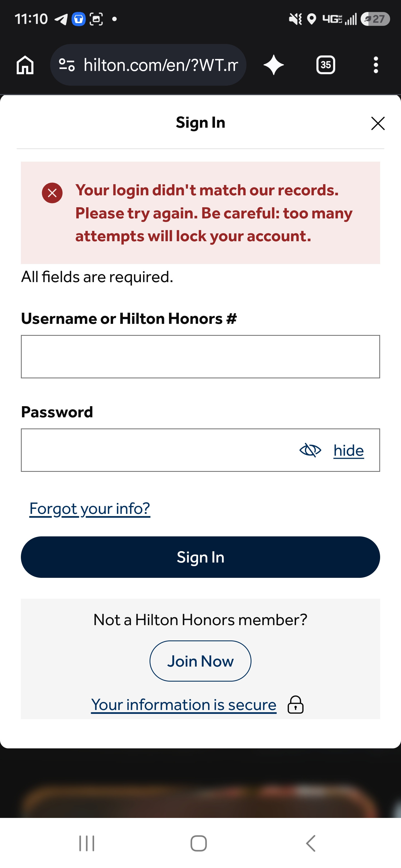Tap the Android home navigation button

tap(199, 843)
